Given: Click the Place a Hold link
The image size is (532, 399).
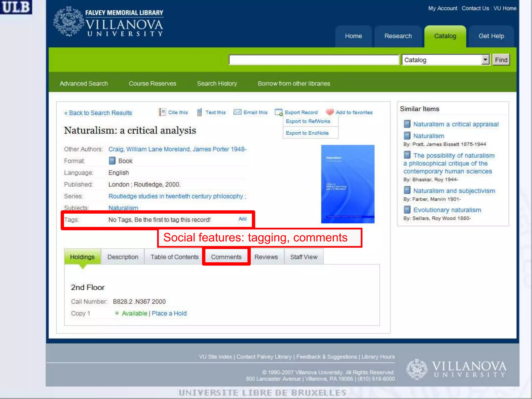Looking at the screenshot, I should pos(169,313).
